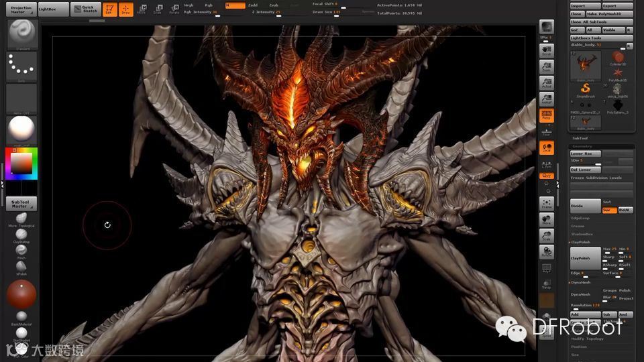Select the Scale transform icon in top toolbar
This screenshot has width=644, height=362.
click(158, 9)
